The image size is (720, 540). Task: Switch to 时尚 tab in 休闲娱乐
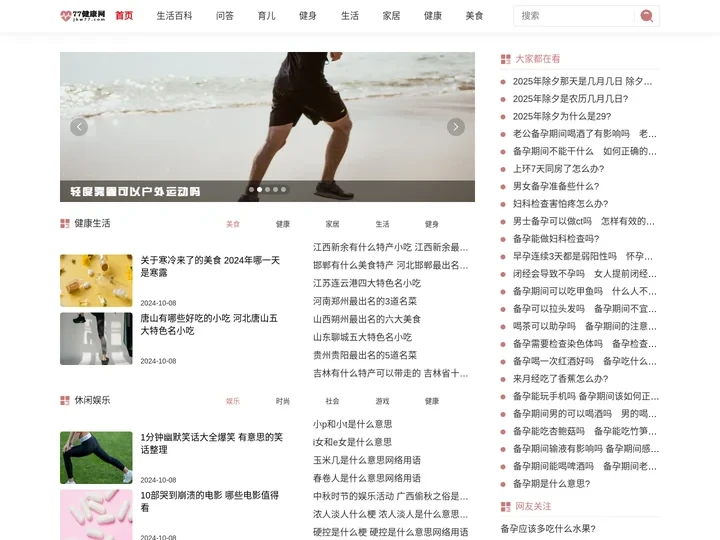pos(283,401)
